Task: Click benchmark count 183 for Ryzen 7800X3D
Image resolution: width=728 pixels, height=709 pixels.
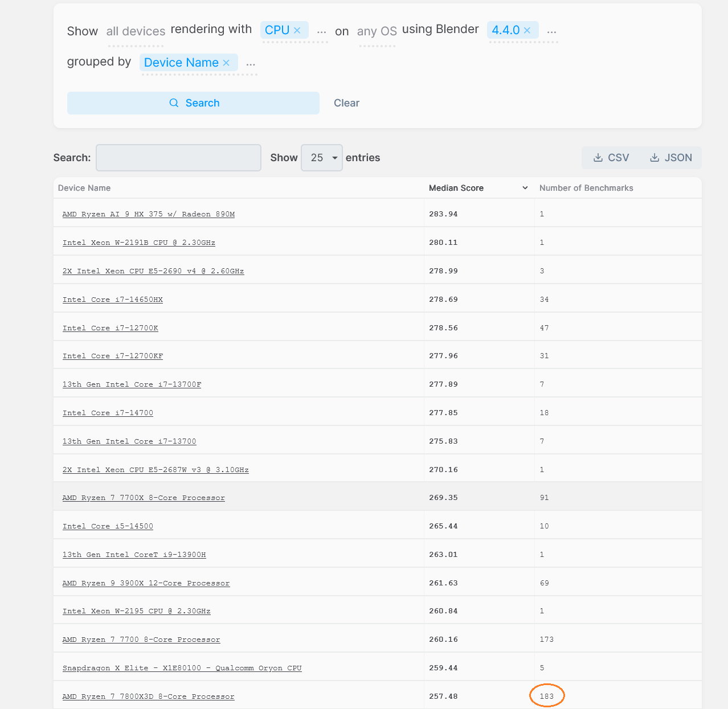Action: [x=546, y=696]
